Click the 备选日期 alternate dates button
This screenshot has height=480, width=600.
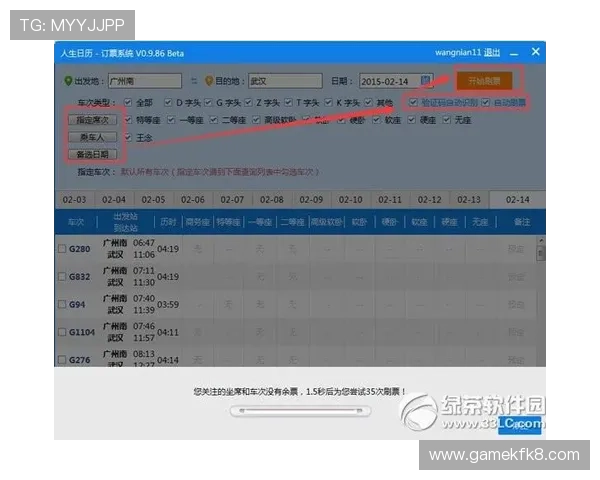tap(93, 154)
